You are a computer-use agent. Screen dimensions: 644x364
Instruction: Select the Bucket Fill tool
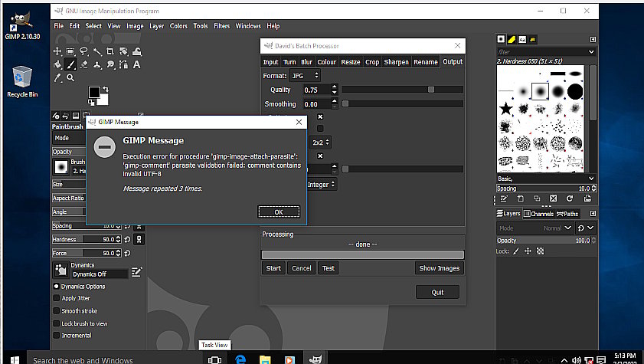click(57, 64)
